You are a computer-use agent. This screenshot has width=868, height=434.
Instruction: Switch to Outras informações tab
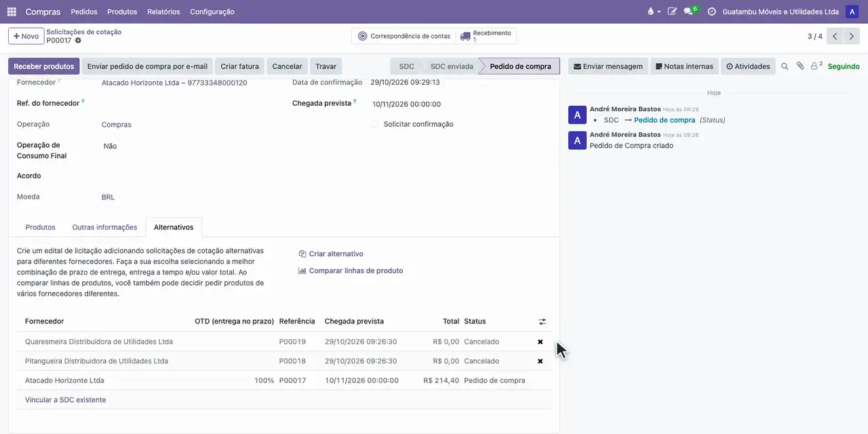104,227
